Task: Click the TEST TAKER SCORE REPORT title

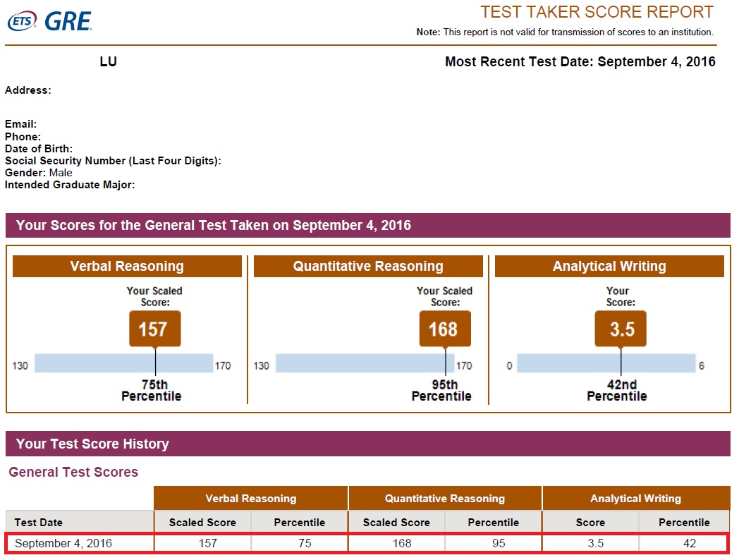Action: click(597, 12)
